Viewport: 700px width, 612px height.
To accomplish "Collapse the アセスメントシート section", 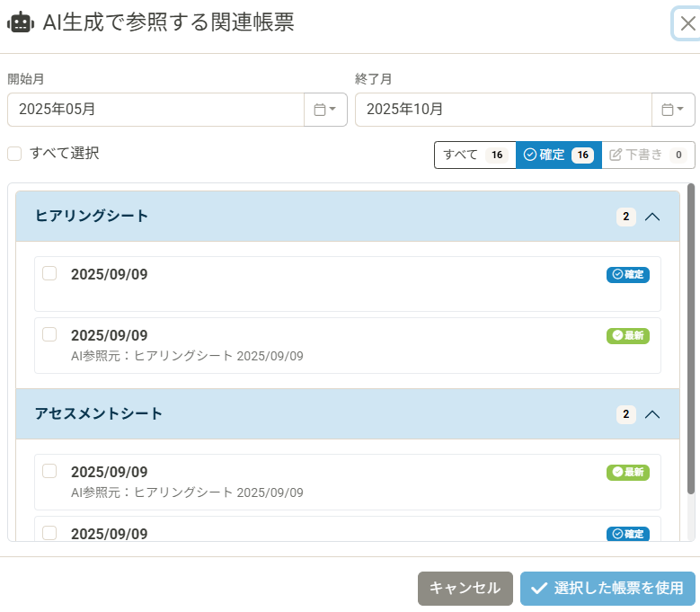I will [653, 414].
